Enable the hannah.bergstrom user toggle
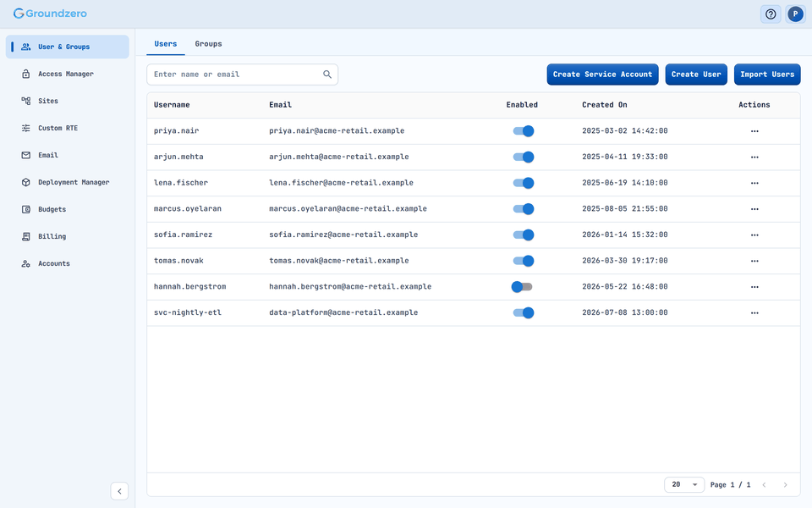812x508 pixels. tap(522, 287)
